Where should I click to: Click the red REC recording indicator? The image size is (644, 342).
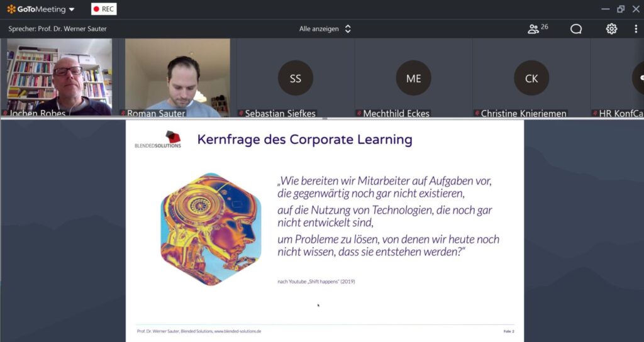click(104, 9)
